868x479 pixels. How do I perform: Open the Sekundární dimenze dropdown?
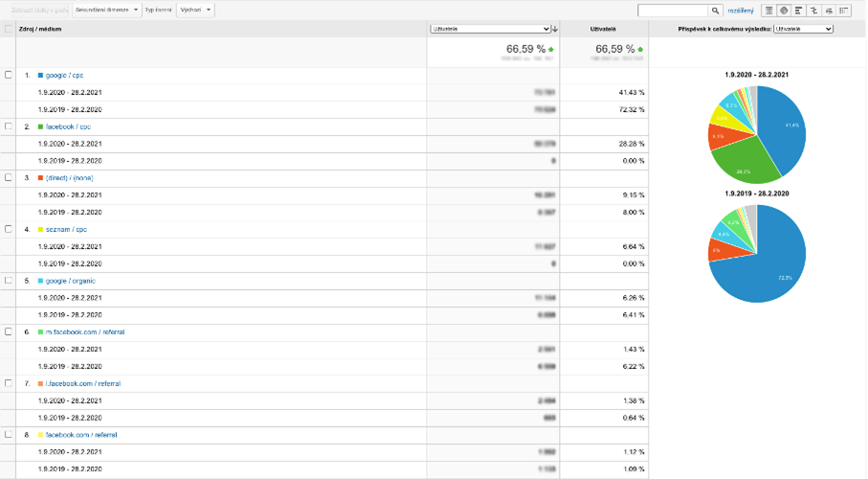[107, 10]
